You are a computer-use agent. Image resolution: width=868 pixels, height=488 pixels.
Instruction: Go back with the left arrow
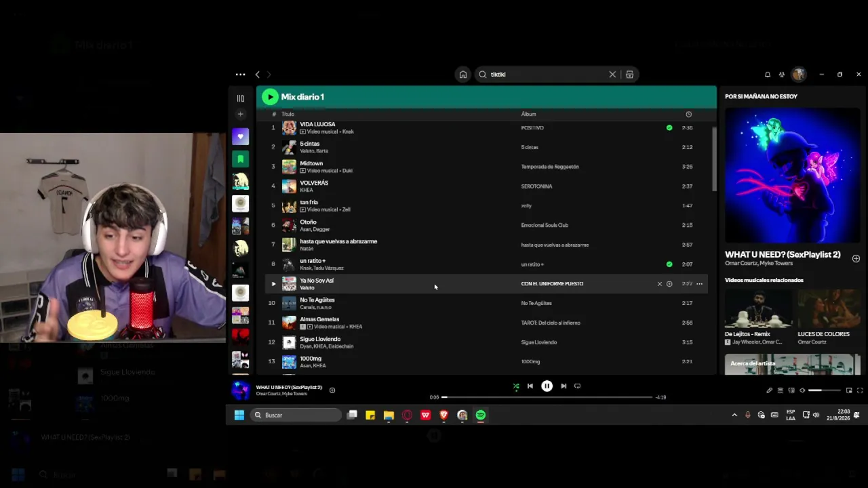[x=258, y=75]
